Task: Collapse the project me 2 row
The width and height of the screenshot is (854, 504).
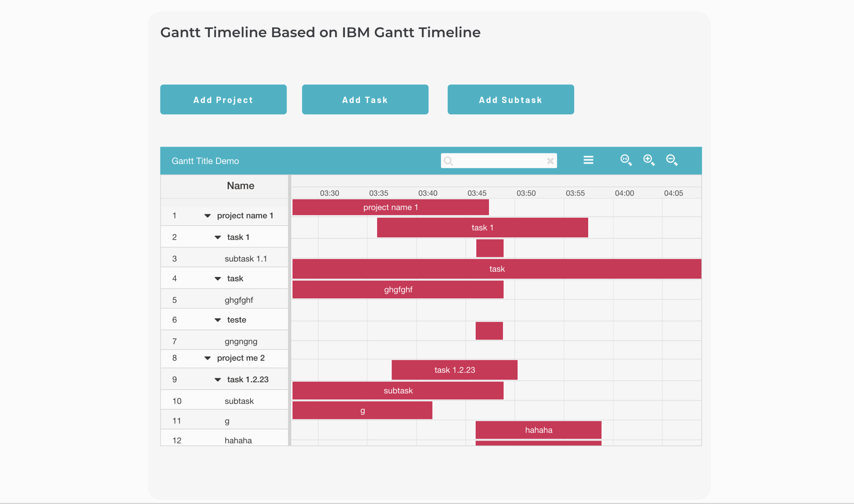Action: [x=207, y=358]
